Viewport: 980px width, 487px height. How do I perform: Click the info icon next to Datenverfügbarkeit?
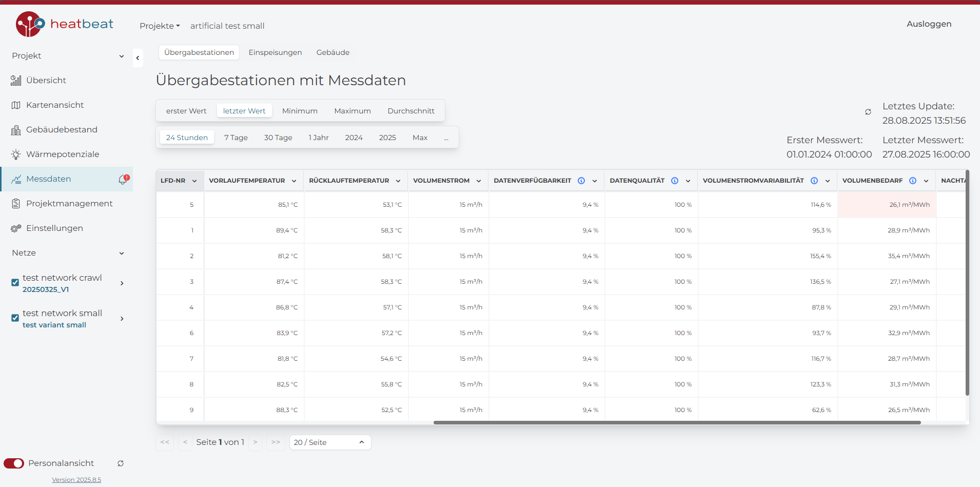click(x=581, y=181)
